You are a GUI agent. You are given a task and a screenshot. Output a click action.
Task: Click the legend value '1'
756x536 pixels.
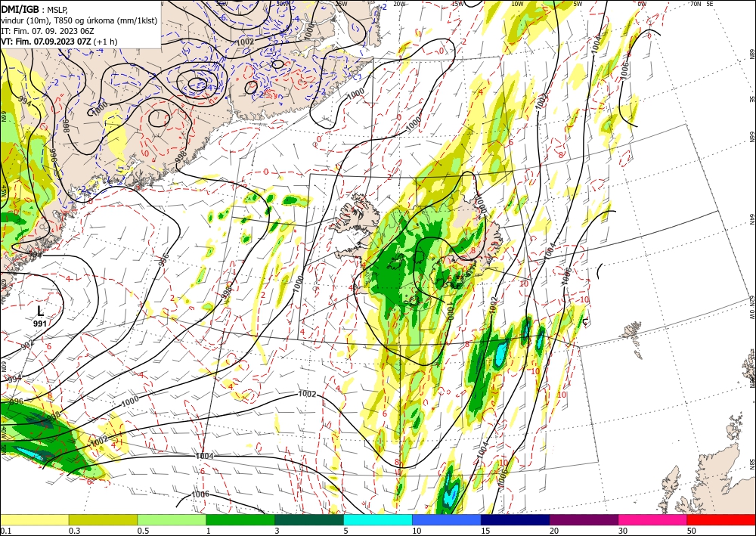coord(209,531)
